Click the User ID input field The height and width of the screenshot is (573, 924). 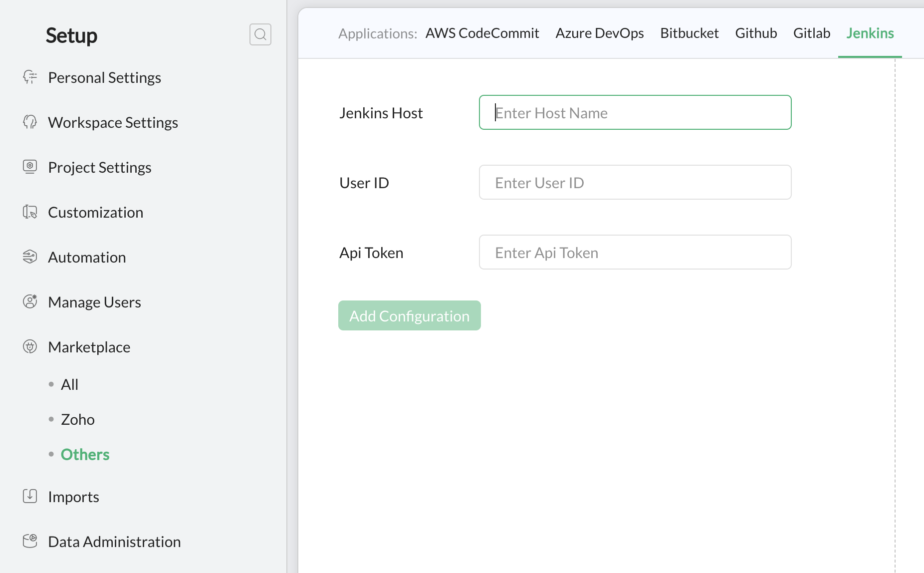point(635,182)
